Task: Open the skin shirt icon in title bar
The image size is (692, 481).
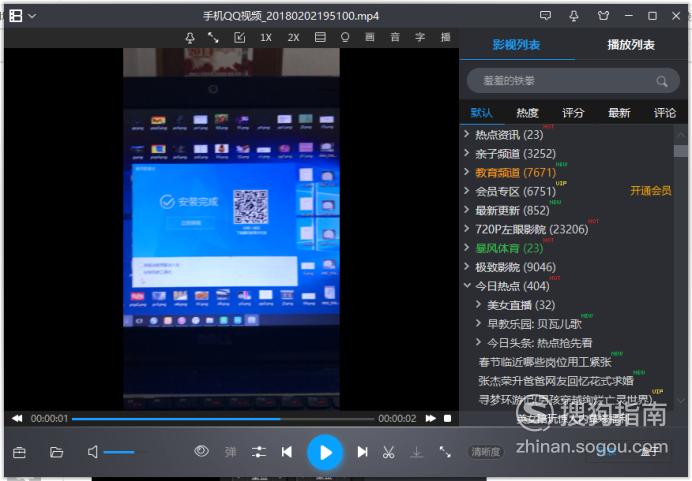Action: click(x=603, y=16)
